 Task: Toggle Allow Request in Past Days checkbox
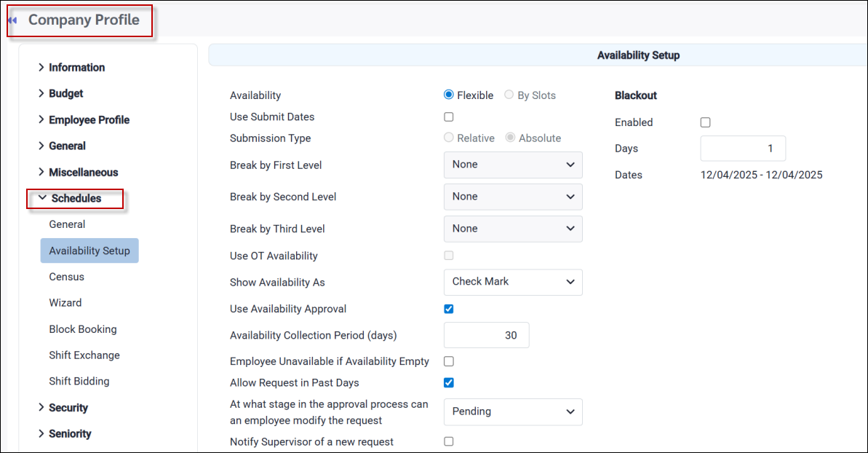[449, 382]
